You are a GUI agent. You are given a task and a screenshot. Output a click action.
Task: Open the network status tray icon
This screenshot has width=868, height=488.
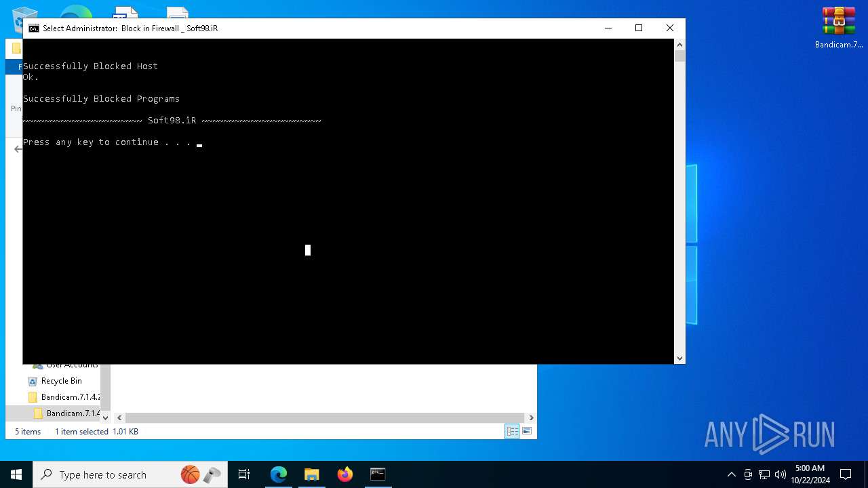[764, 474]
